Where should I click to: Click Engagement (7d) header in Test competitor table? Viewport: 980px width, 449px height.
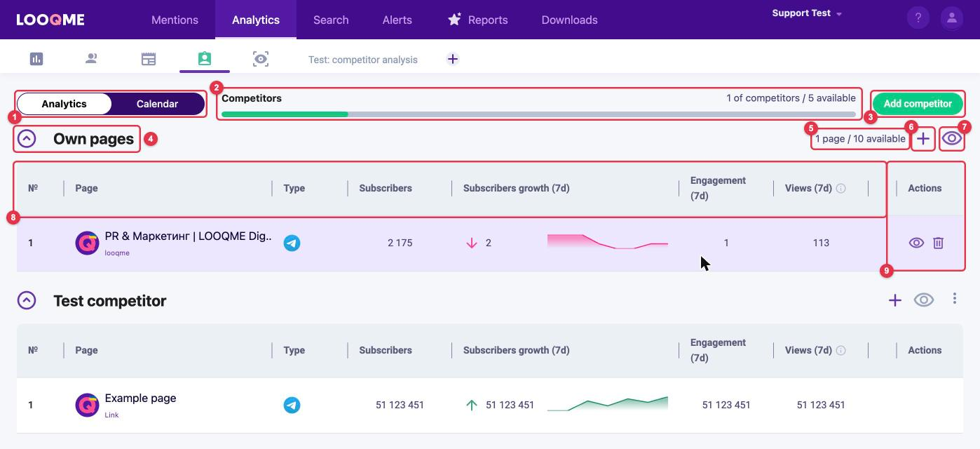[718, 350]
